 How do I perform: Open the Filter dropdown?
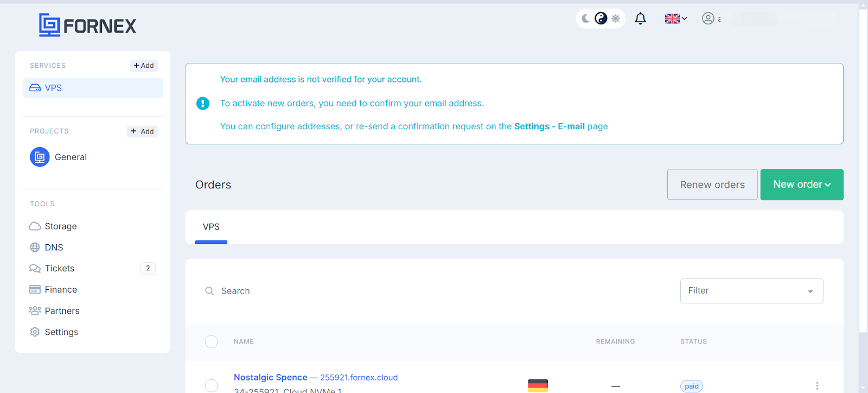(752, 291)
